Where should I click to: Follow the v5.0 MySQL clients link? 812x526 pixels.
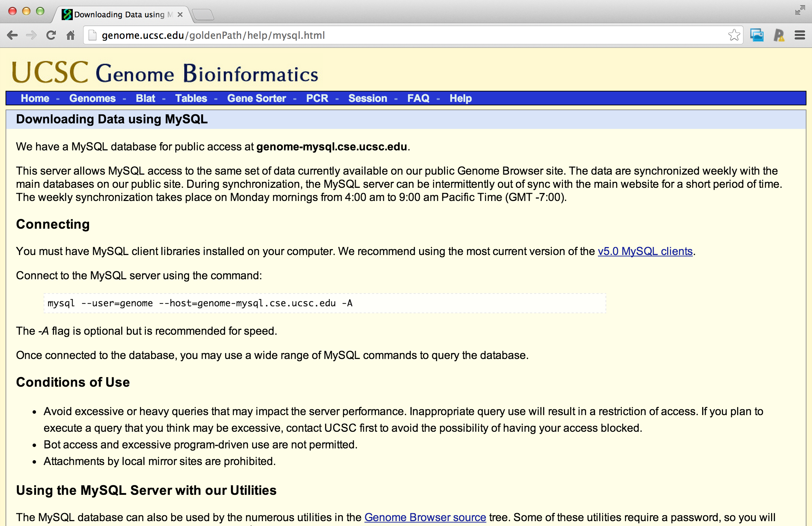click(645, 251)
